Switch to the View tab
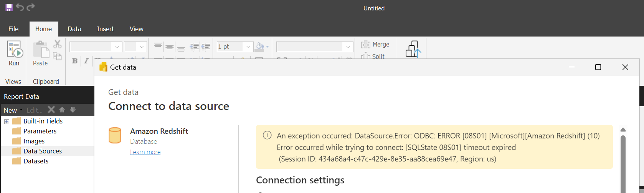This screenshot has width=644, height=193. [137, 29]
